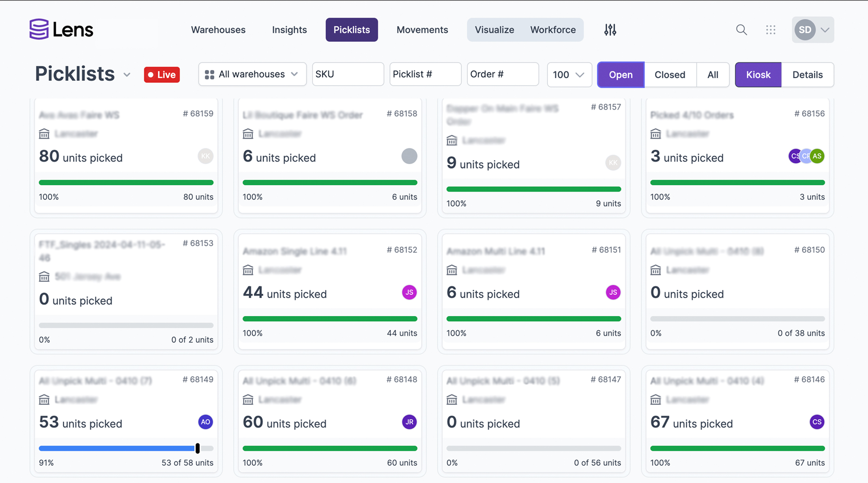Click the AO avatar badge on picklist 68149
Image resolution: width=868 pixels, height=483 pixels.
click(x=205, y=422)
